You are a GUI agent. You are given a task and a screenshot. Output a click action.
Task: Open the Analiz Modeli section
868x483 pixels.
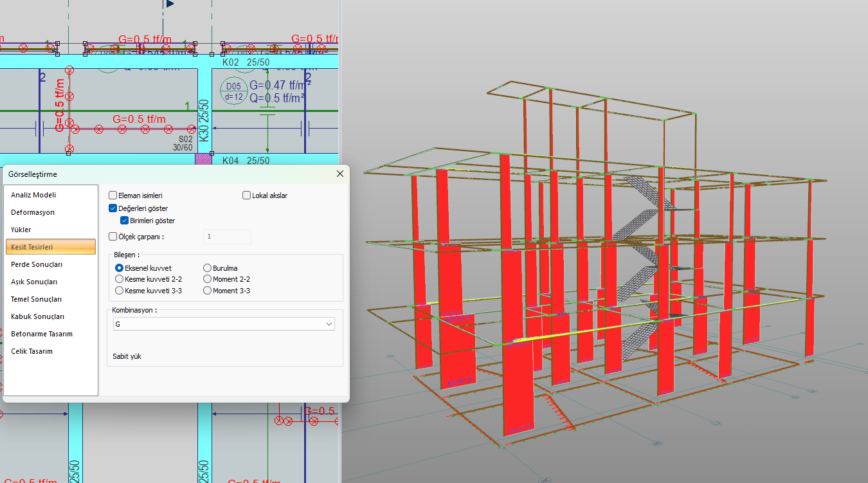tap(51, 195)
